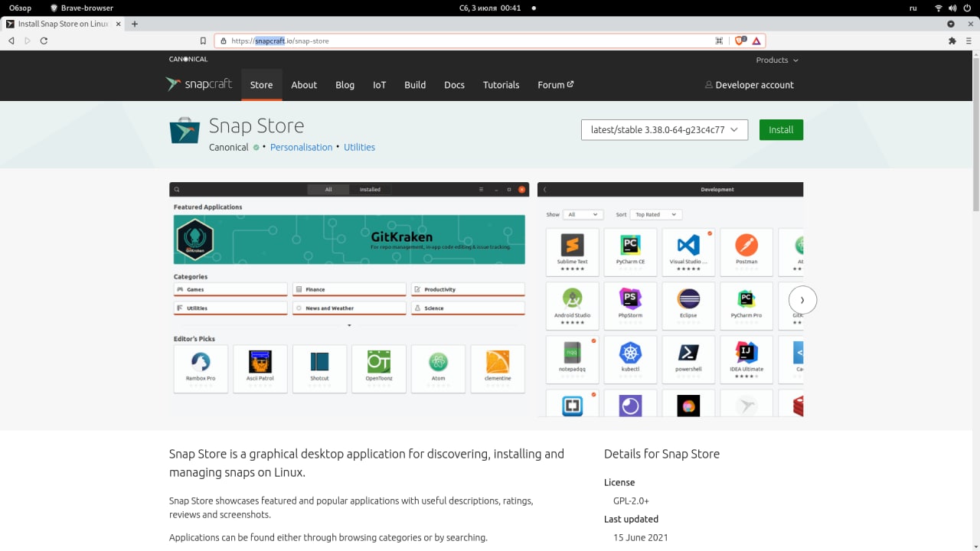The image size is (980, 551).
Task: Open the Docs page
Action: tap(454, 85)
